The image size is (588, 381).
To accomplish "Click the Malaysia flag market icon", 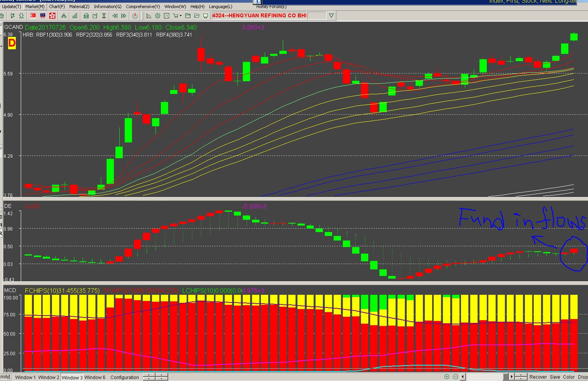I will pyautogui.click(x=43, y=16).
